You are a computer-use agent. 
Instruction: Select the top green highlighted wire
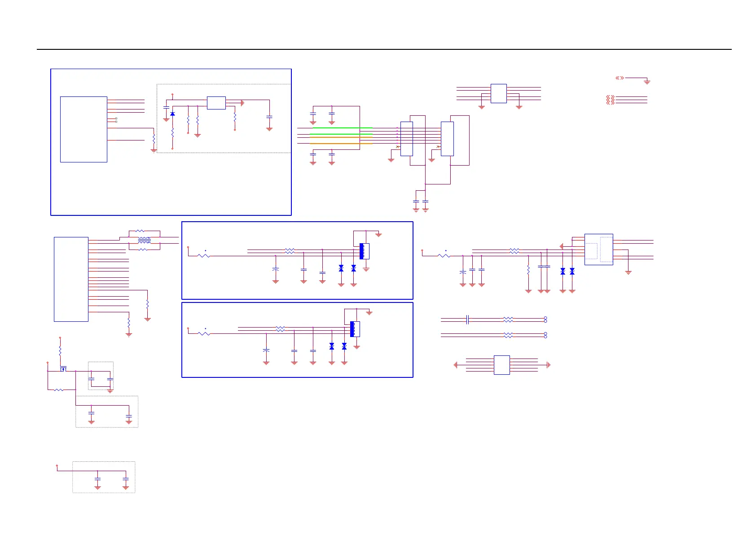point(343,128)
